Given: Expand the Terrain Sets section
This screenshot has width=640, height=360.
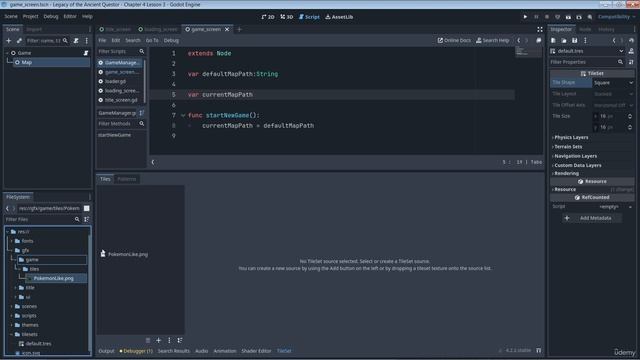Looking at the screenshot, I should [x=567, y=147].
